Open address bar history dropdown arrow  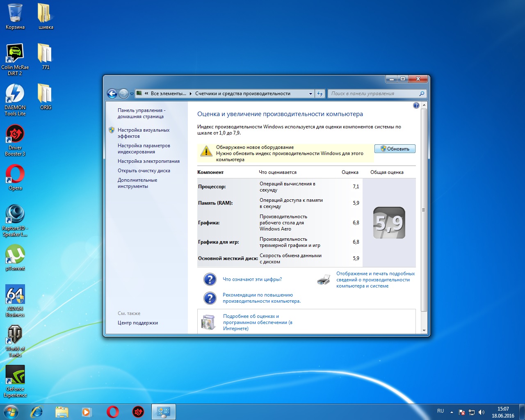click(x=310, y=94)
